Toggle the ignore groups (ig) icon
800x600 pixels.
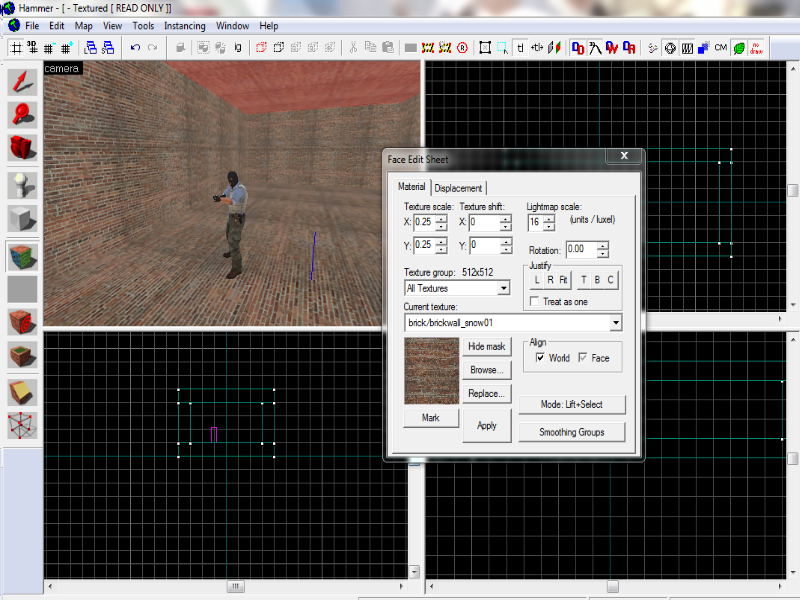point(238,48)
